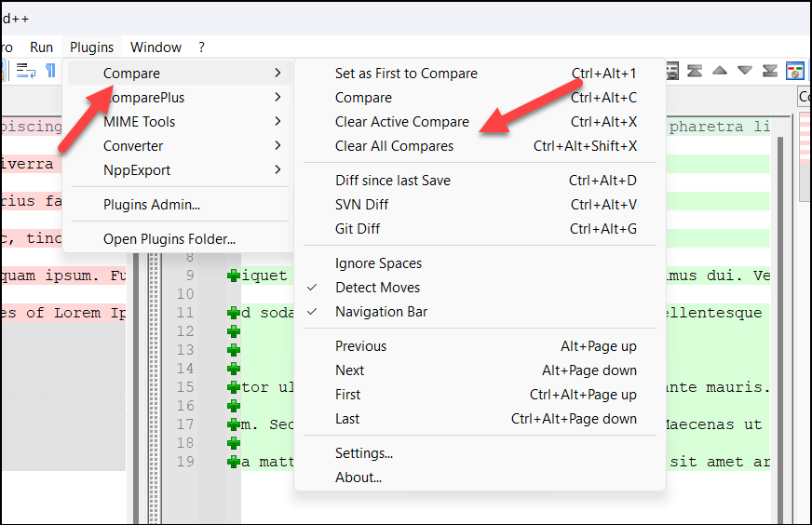Toggle word wrap toolbar icon
This screenshot has width=812, height=525.
coord(25,71)
